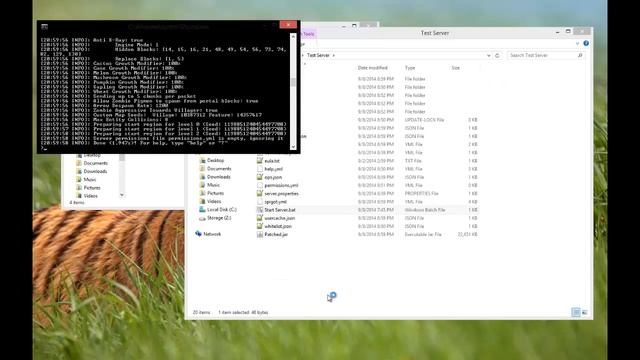
Task: Open Videos in Test Server navigation pane
Action: [214, 201]
